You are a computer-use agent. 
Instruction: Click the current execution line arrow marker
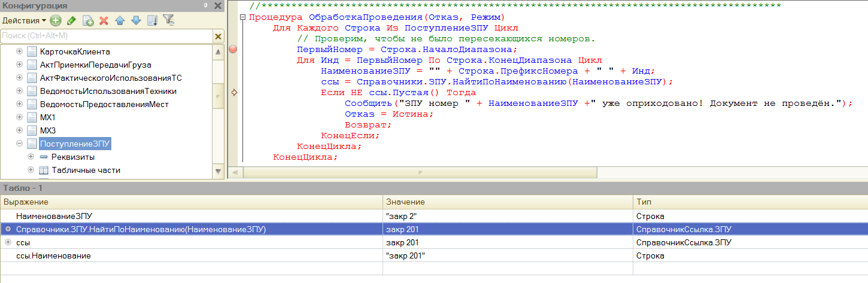point(233,93)
